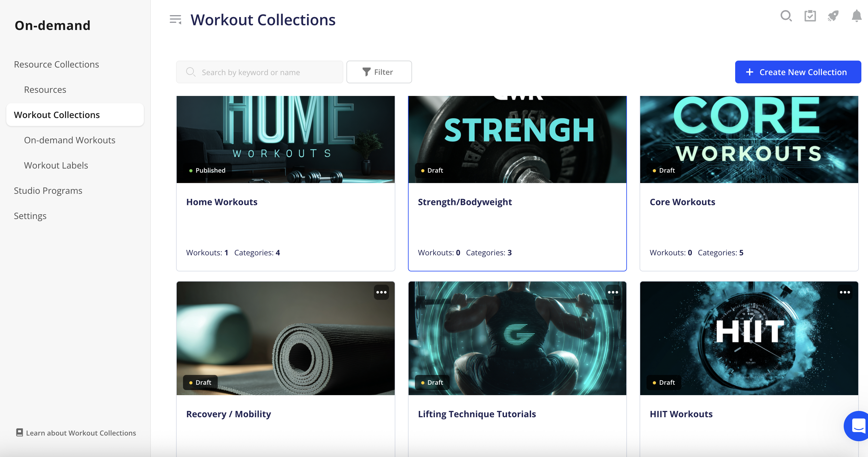Open the chat support bubble

pos(858,426)
